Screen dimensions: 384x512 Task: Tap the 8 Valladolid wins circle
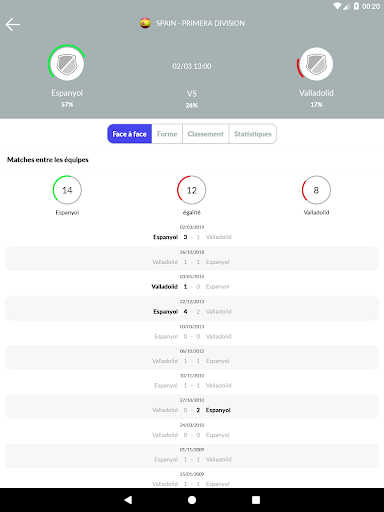(x=316, y=190)
